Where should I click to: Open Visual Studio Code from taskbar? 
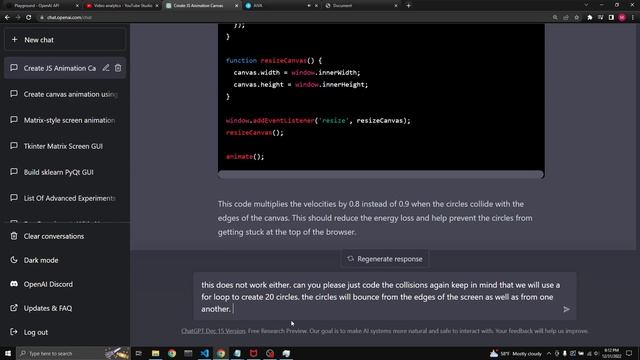(204, 353)
